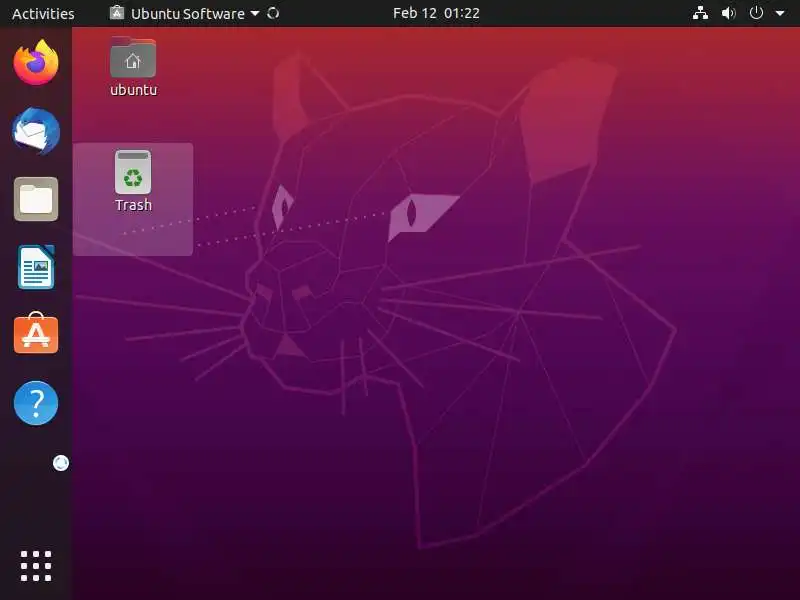The image size is (800, 600).
Task: Open Ubuntu Software from the dock
Action: click(36, 334)
